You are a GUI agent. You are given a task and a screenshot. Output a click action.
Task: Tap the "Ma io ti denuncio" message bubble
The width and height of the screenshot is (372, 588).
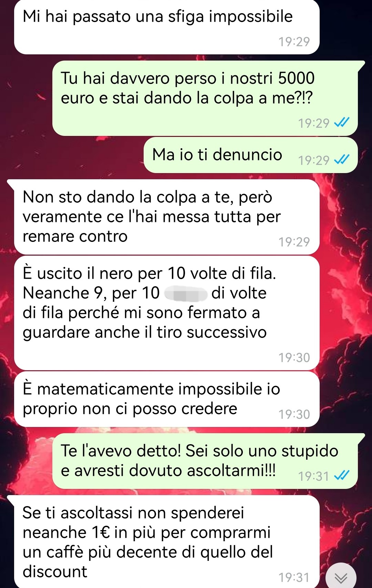click(251, 155)
